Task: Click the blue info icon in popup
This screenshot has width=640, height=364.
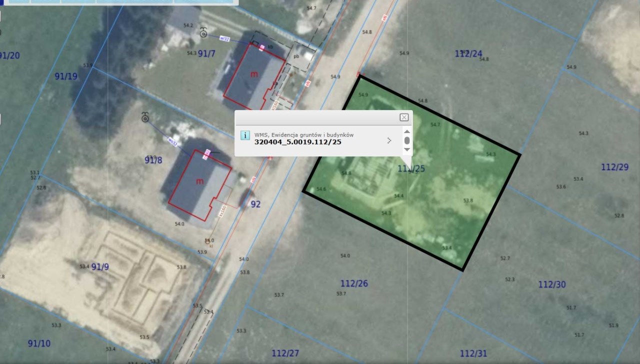Action: point(245,135)
